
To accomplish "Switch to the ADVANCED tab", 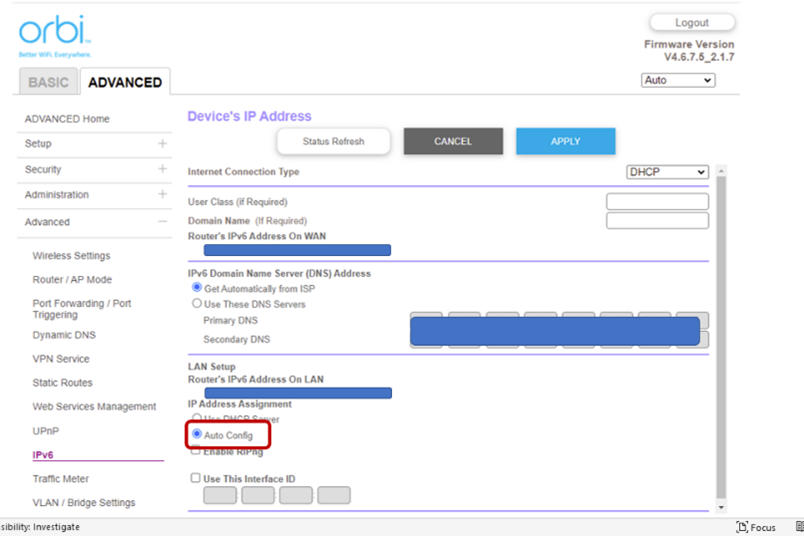I will tap(125, 83).
